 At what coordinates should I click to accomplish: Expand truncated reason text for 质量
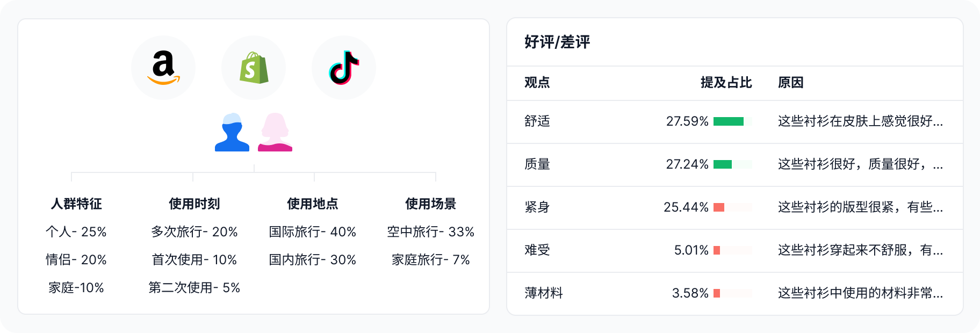pyautogui.click(x=860, y=164)
